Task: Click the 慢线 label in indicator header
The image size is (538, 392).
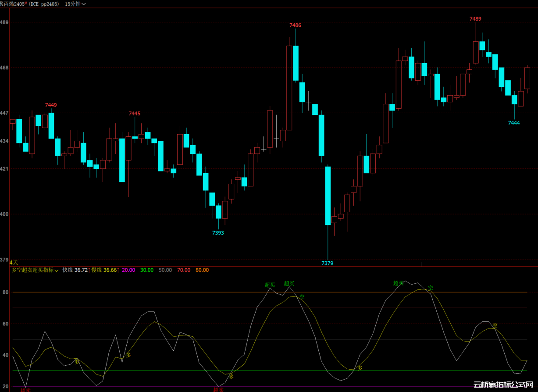Action: (96, 270)
